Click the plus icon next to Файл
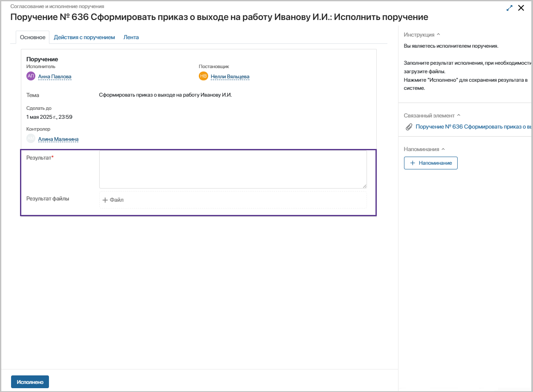The width and height of the screenshot is (533, 392). [x=105, y=200]
